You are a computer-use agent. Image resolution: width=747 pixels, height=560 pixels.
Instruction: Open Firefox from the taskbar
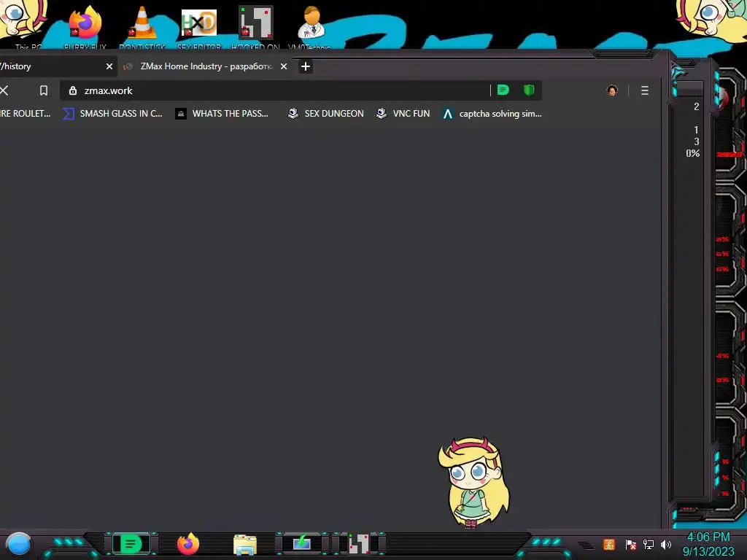pyautogui.click(x=188, y=544)
